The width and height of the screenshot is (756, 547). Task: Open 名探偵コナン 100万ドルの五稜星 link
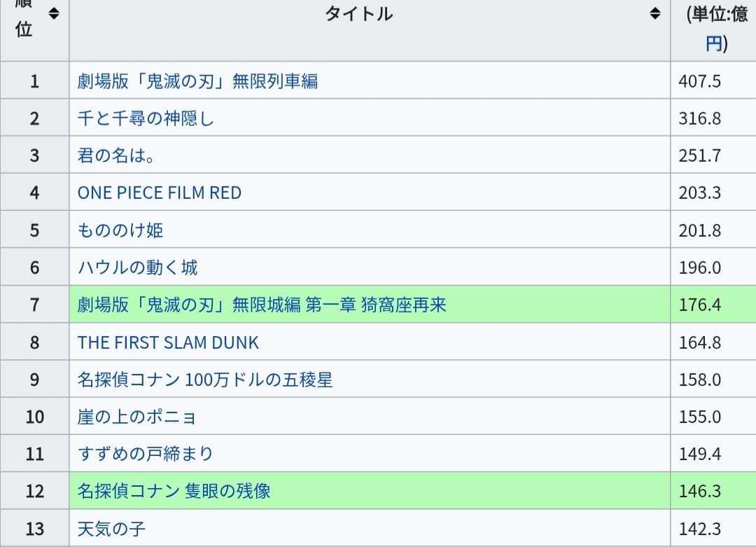click(x=205, y=380)
